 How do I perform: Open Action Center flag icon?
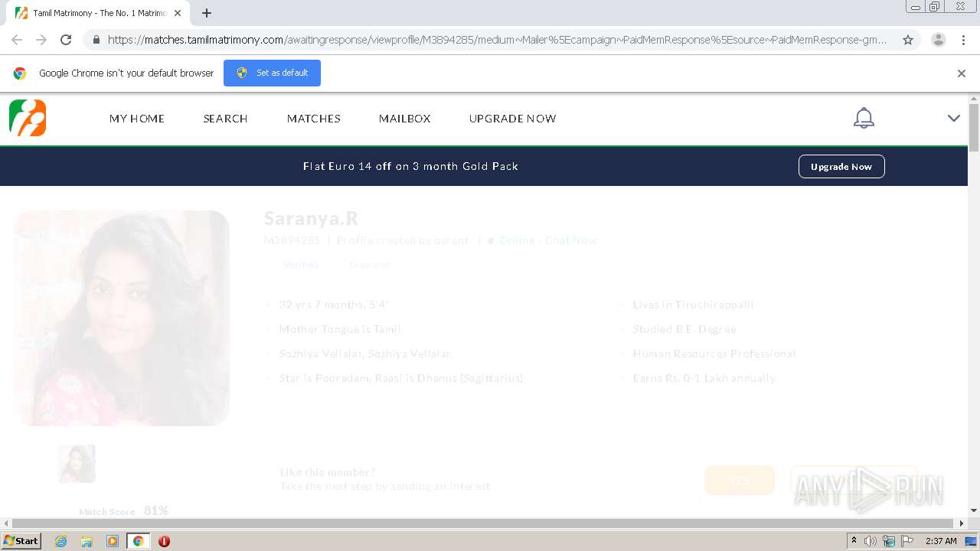pyautogui.click(x=906, y=541)
